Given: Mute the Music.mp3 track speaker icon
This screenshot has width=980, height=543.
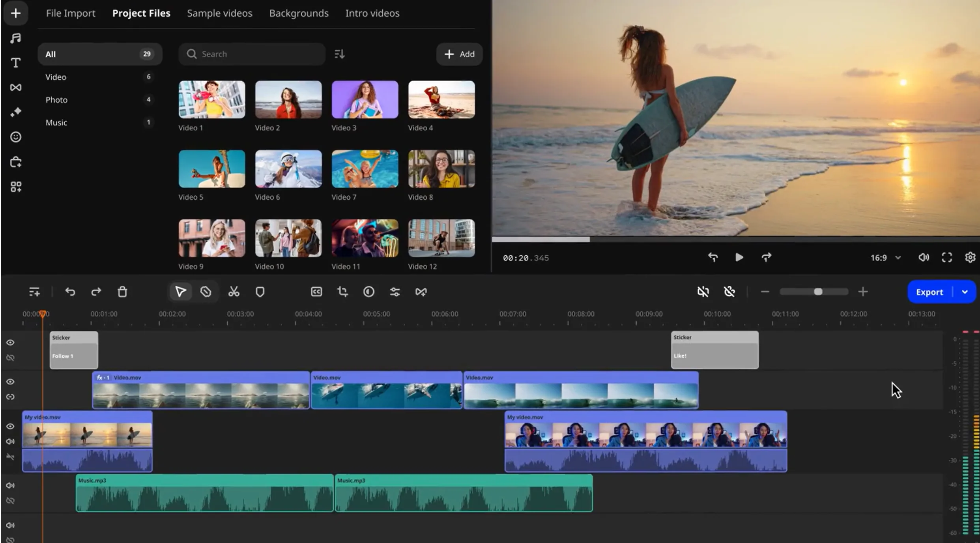Looking at the screenshot, I should [x=10, y=485].
